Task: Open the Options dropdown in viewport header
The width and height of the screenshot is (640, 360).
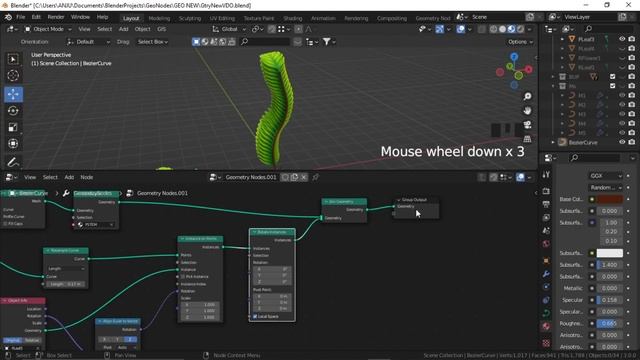Action: 520,42
